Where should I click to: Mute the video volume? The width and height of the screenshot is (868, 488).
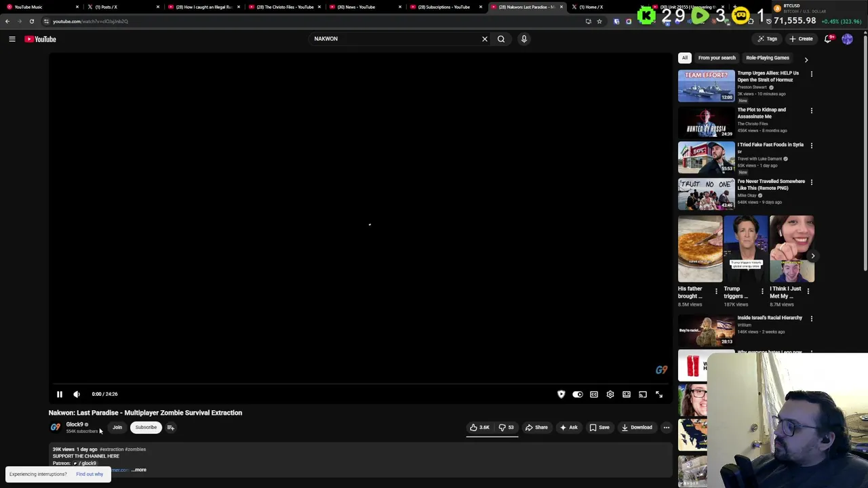[x=77, y=394]
